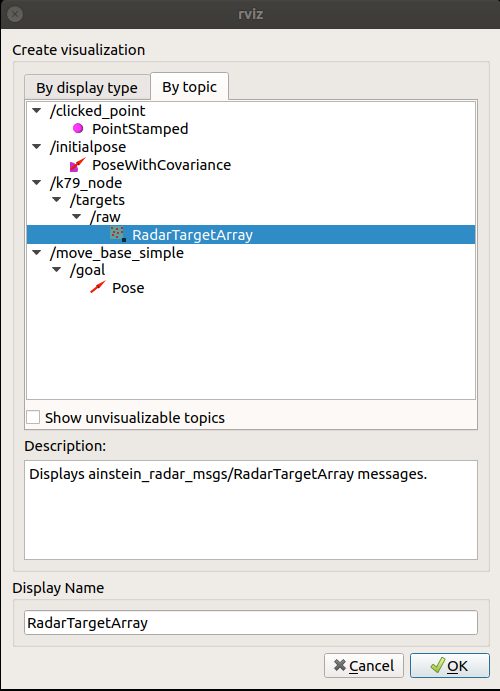
Task: Select the magenta PointStamped icon
Action: pos(78,128)
